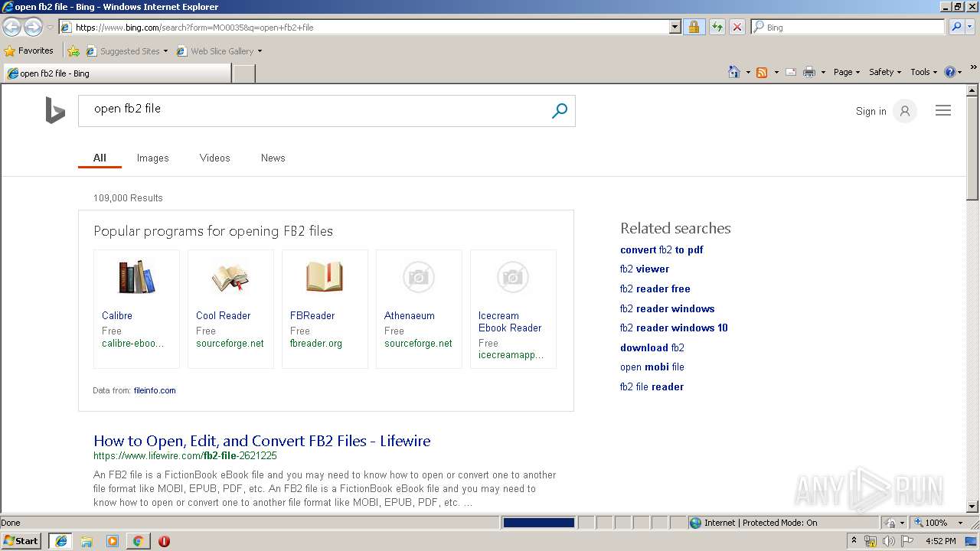Open Windows Media Player from taskbar

113,541
